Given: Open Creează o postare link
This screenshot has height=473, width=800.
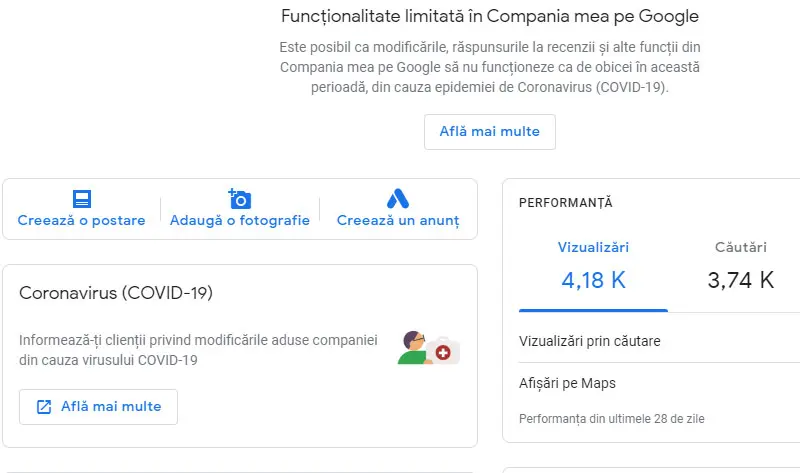Looking at the screenshot, I should click(82, 220).
